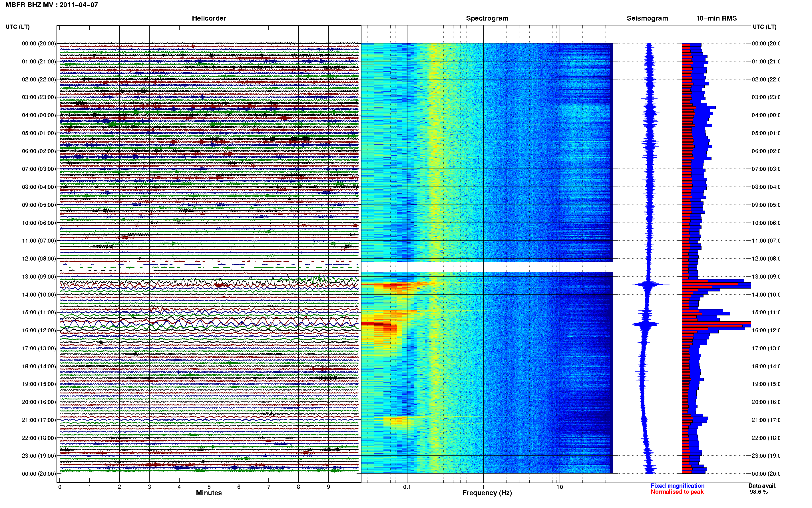The image size is (812, 508).
Task: Click the plot title "MBFR BHZ MV : 2011-04-07"
Action: pos(52,5)
